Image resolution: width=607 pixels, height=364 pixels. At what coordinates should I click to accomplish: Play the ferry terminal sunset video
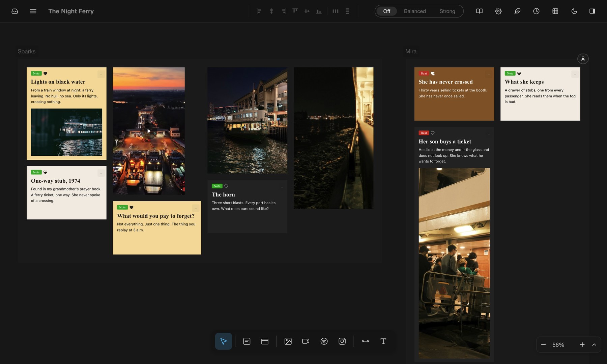(149, 131)
